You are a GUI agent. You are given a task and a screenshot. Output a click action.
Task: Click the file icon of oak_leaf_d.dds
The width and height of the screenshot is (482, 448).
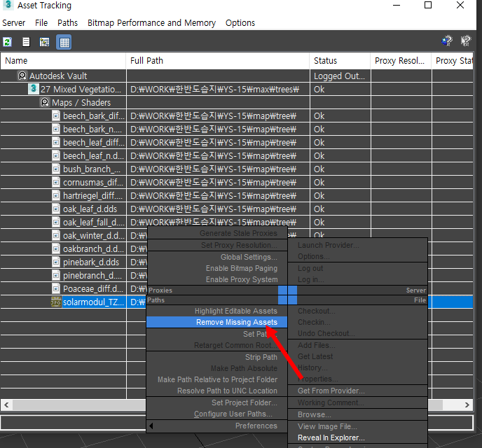click(56, 209)
